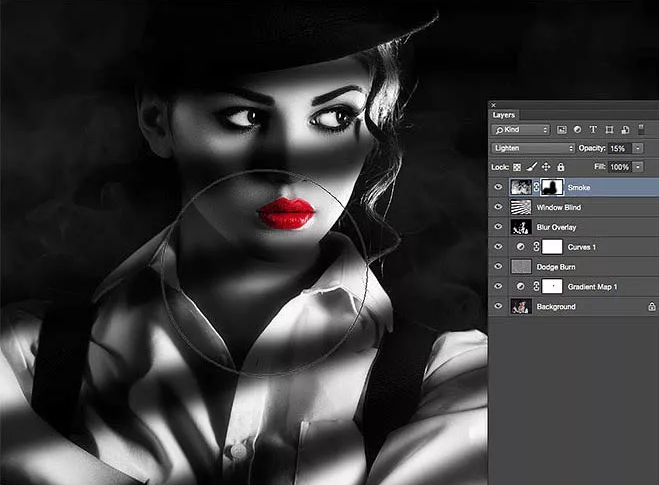
Task: Filter layers by shape layer icon
Action: (608, 130)
